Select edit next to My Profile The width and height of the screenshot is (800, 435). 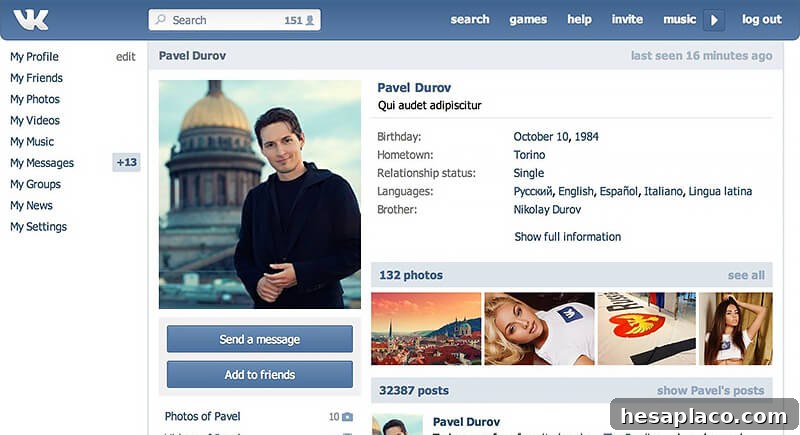pos(126,57)
